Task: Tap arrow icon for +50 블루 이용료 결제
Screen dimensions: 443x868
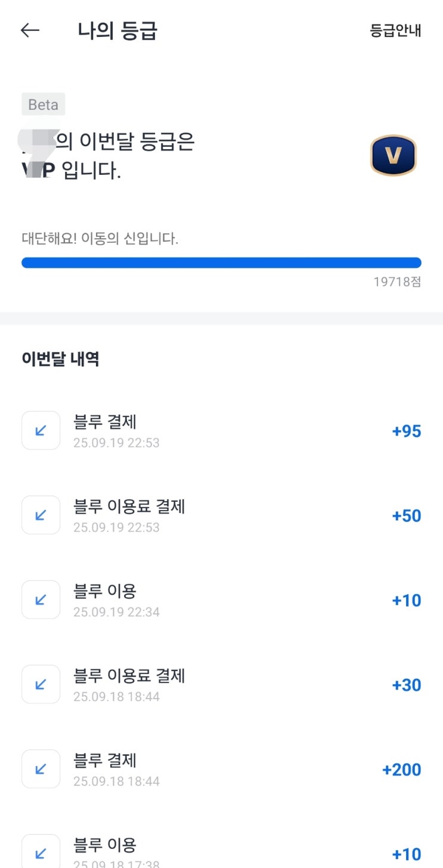Action: click(x=41, y=515)
